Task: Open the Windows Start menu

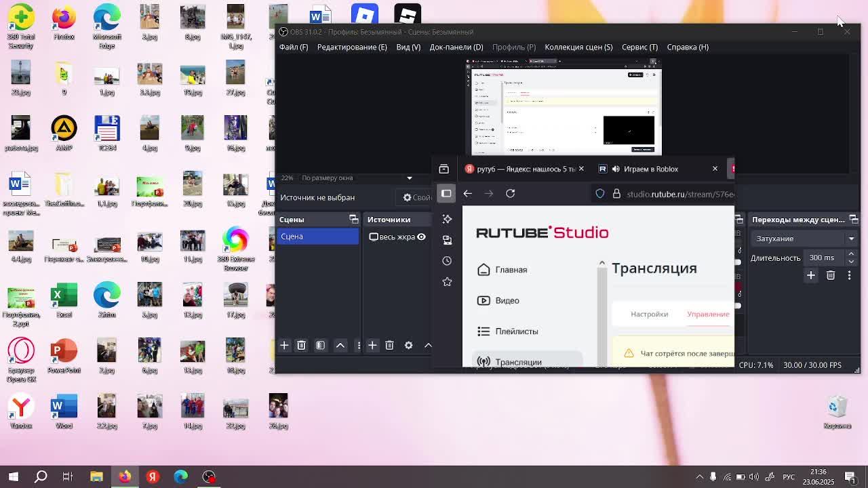Action: click(x=14, y=476)
